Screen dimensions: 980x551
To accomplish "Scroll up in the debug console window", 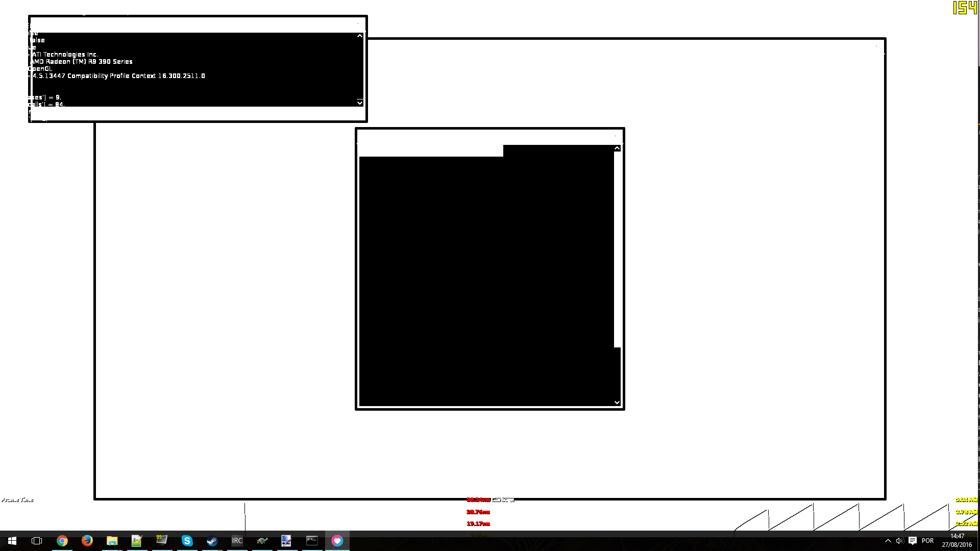I will (x=359, y=36).
